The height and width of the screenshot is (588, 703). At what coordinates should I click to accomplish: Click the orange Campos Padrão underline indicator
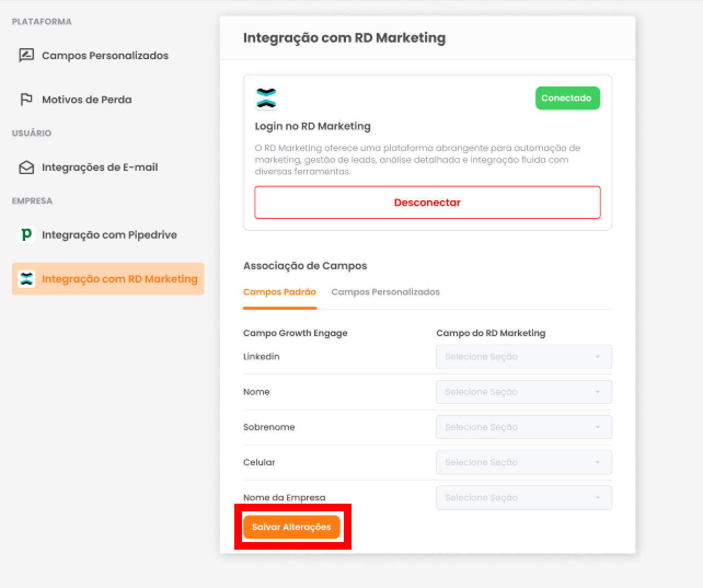point(279,308)
